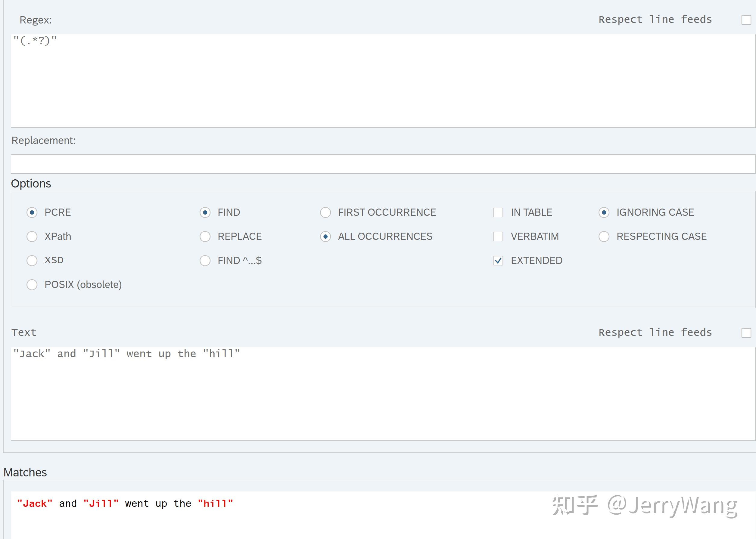Select the PCRE radio button
The height and width of the screenshot is (539, 756).
pos(32,212)
